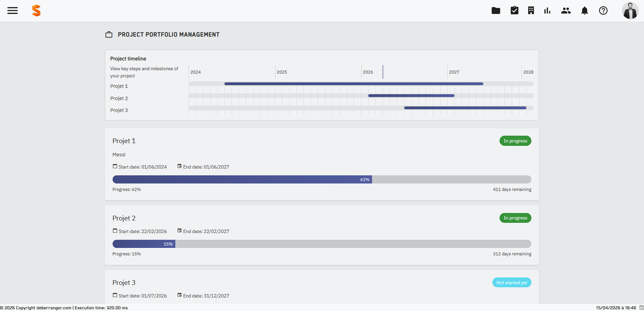Image resolution: width=644 pixels, height=311 pixels.
Task: Click 'Start date: 01/06/2024' text
Action: pos(142,167)
